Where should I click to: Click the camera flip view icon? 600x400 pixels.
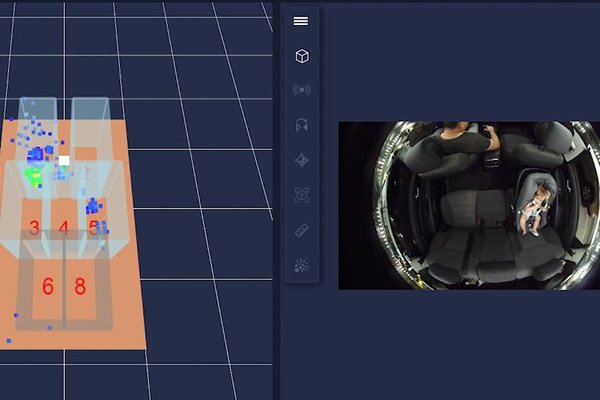click(301, 125)
